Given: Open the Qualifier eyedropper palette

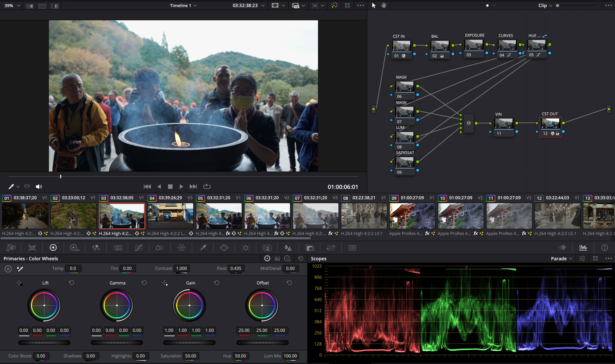Looking at the screenshot, I should click(x=203, y=248).
